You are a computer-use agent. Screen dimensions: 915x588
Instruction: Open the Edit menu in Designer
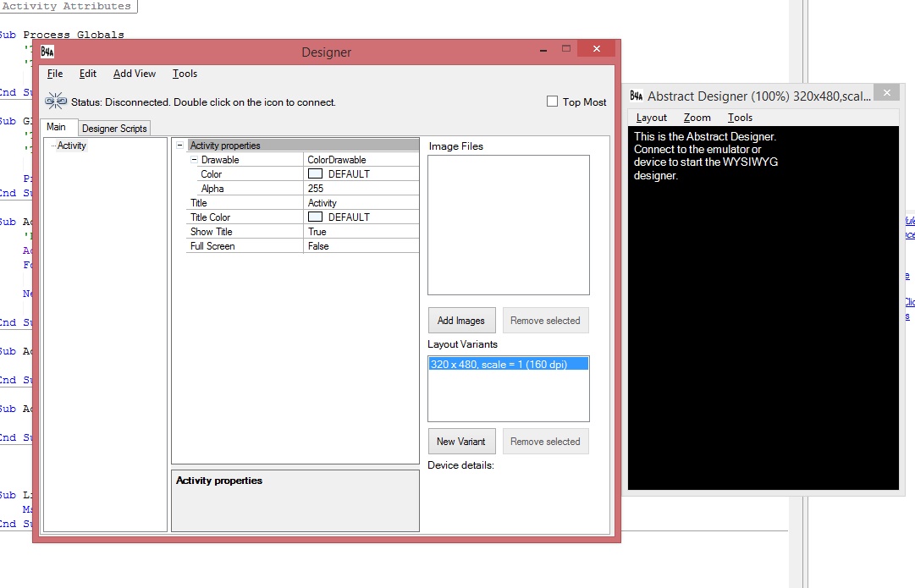click(x=87, y=74)
